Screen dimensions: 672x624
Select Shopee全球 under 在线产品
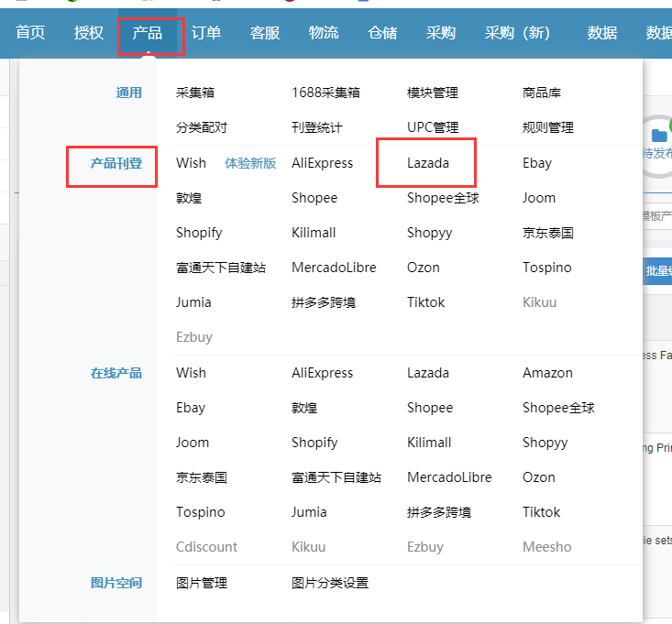click(559, 408)
